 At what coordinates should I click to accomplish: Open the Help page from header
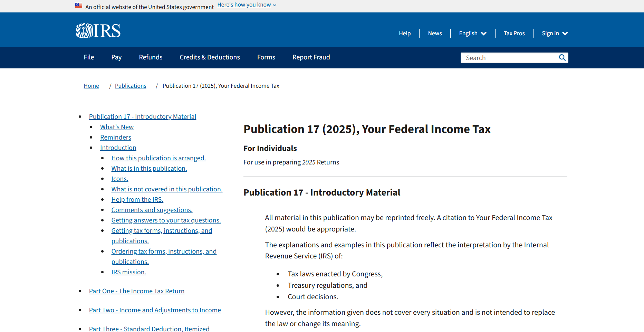(x=405, y=33)
